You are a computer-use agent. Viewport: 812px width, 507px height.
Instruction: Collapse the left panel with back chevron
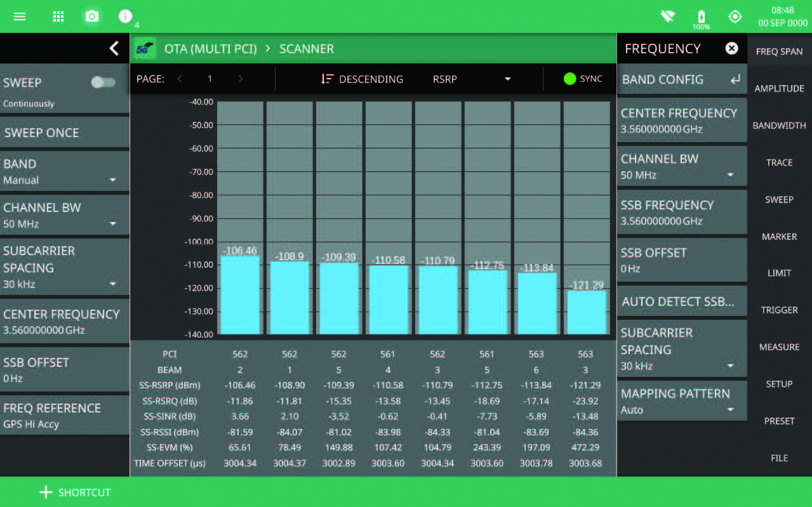(x=114, y=48)
